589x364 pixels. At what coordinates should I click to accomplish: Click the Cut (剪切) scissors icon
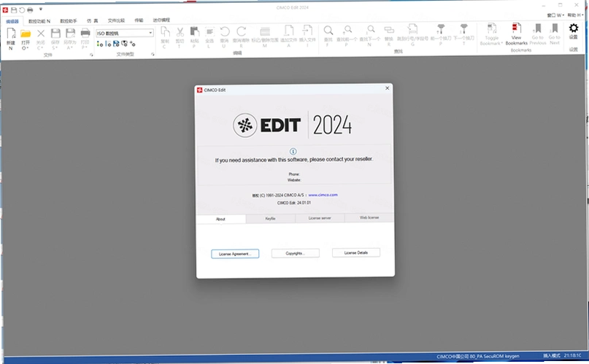(180, 32)
